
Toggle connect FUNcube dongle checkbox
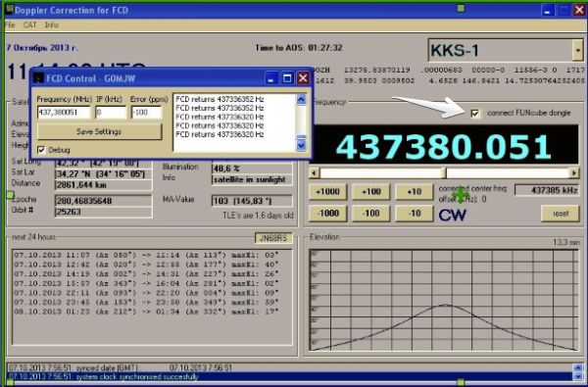[x=475, y=114]
